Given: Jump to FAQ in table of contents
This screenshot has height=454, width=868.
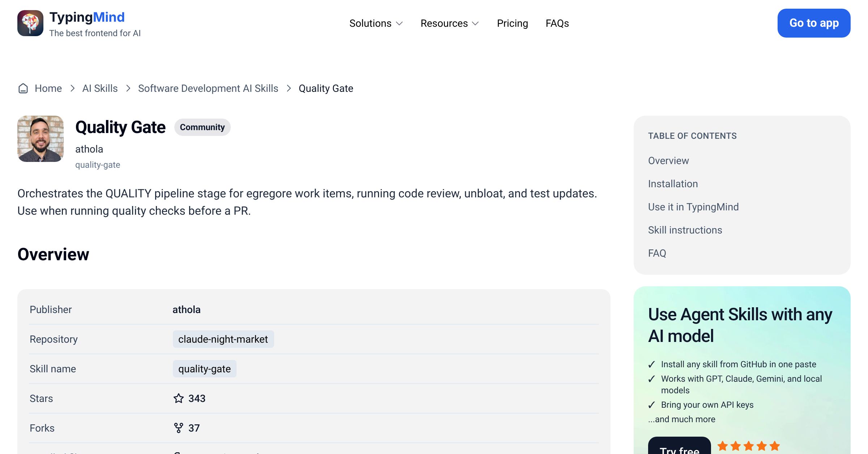Looking at the screenshot, I should coord(657,253).
